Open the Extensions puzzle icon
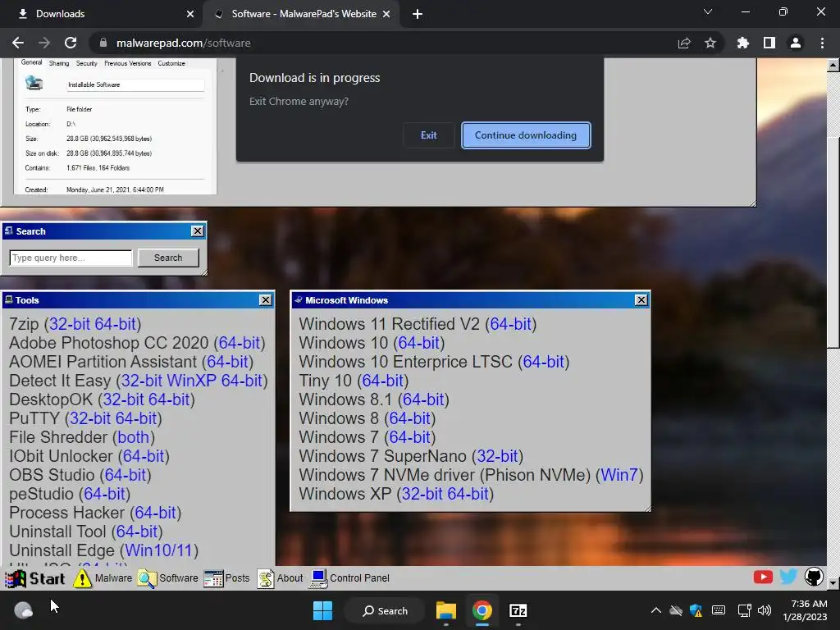The image size is (840, 630). point(743,43)
